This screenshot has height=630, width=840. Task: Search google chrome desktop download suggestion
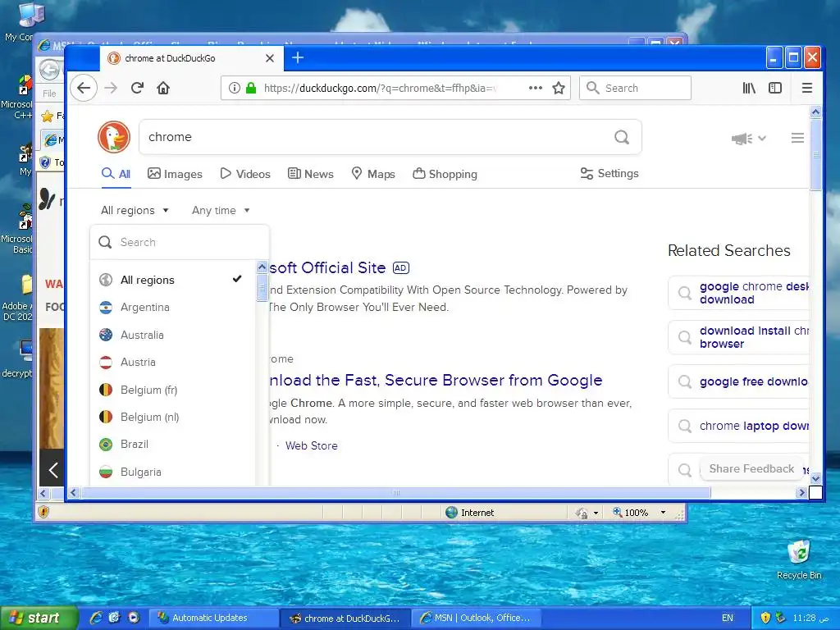tap(739, 293)
